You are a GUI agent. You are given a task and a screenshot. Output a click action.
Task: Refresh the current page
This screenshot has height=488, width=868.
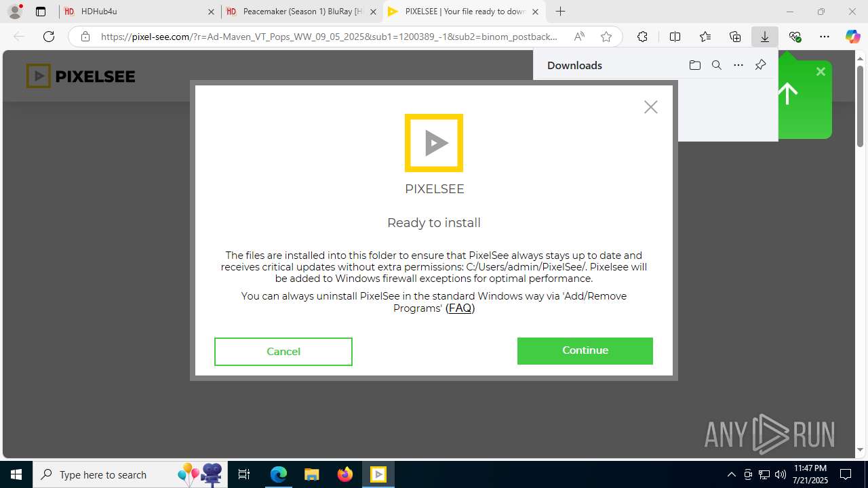[x=49, y=37]
